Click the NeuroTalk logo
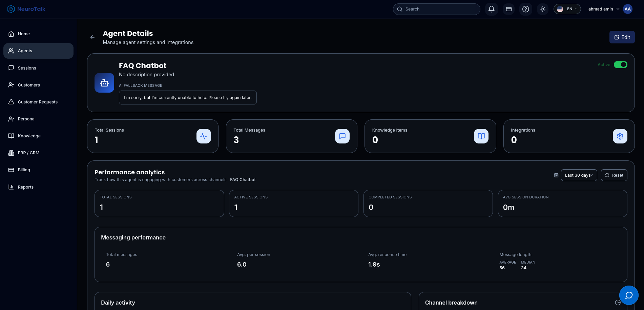 tap(26, 9)
